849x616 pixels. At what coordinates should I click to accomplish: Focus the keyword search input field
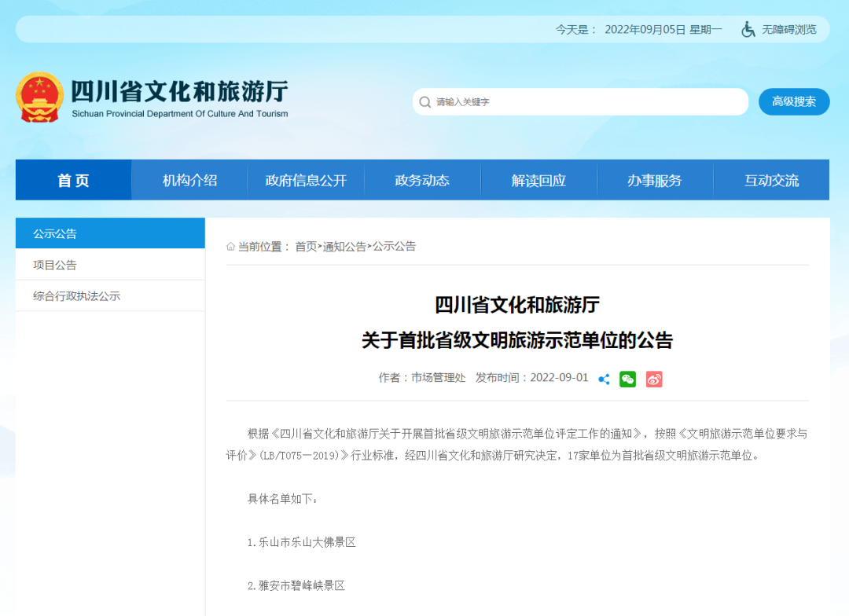click(582, 102)
